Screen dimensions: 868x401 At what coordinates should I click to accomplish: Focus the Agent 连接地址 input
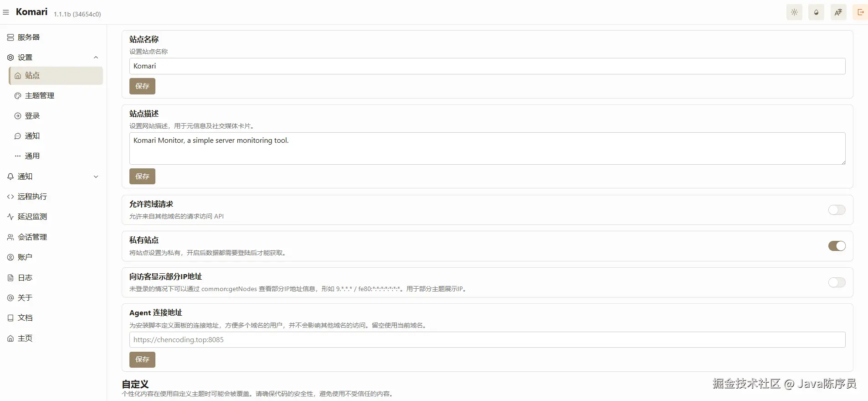487,339
